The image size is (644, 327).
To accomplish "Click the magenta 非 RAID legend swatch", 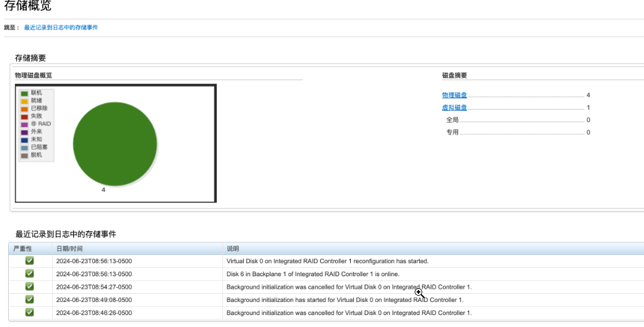I will [x=24, y=125].
